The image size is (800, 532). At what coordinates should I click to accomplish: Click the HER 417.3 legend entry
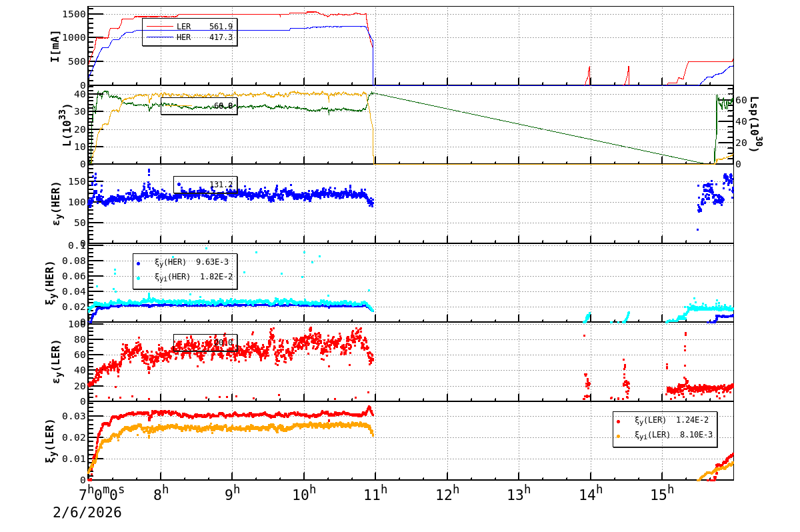point(190,37)
